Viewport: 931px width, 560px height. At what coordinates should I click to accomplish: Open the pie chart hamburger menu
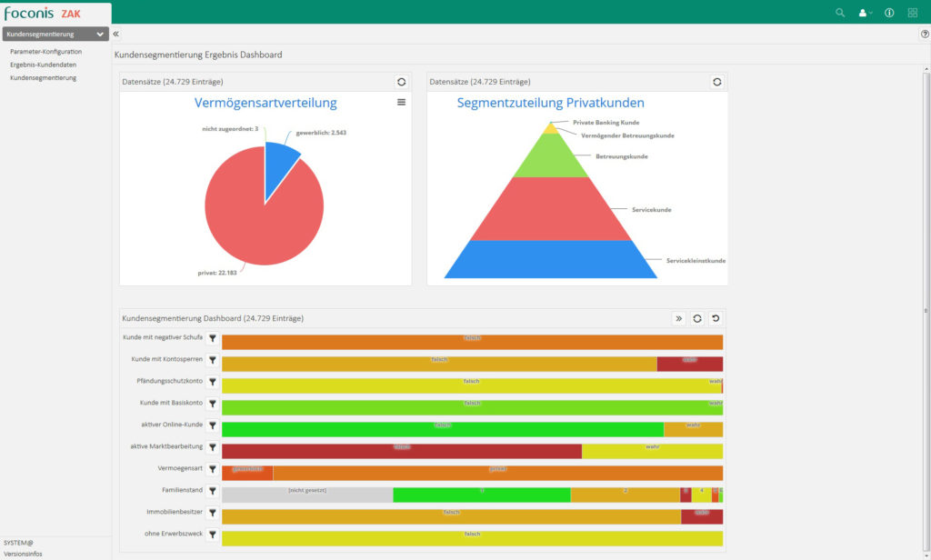pyautogui.click(x=401, y=102)
